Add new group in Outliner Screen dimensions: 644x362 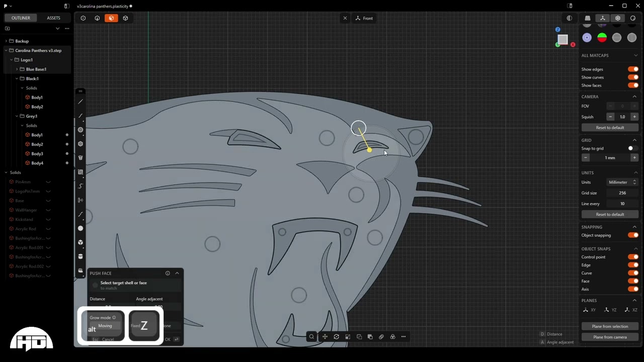pyautogui.click(x=7, y=29)
